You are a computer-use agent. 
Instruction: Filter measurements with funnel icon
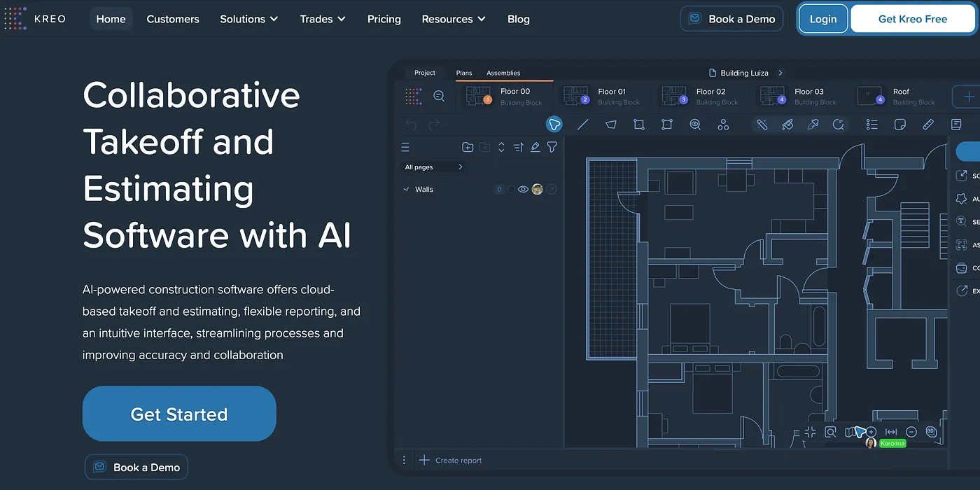click(552, 147)
